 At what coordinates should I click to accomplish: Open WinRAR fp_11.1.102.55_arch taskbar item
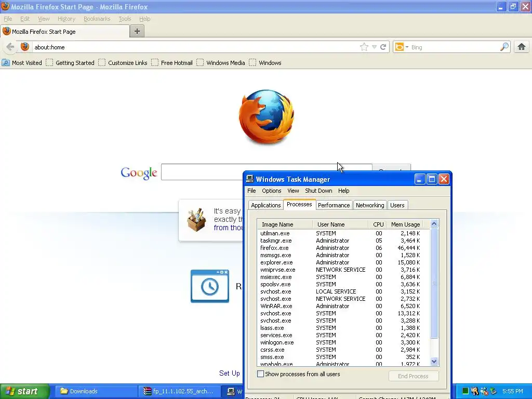coord(179,391)
